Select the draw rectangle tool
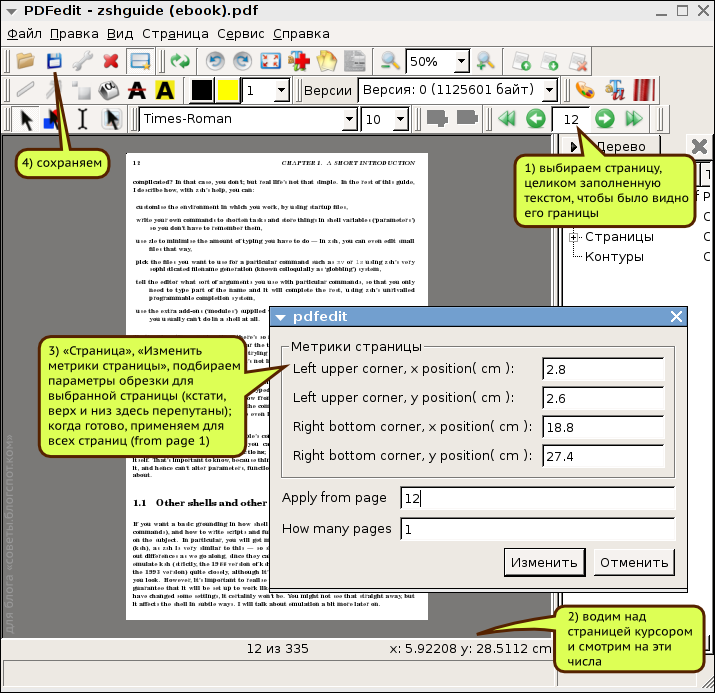This screenshot has width=715, height=693. [x=82, y=90]
